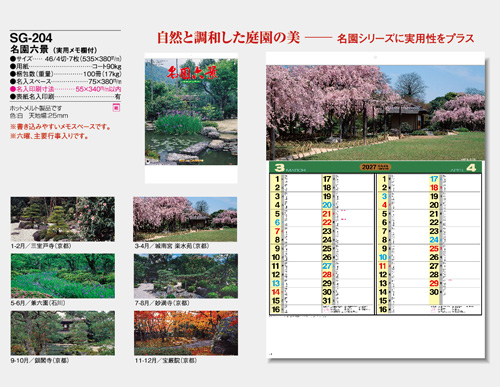Select red April 29 holiday on the calendar
500x387 pixels.
[x=434, y=283]
